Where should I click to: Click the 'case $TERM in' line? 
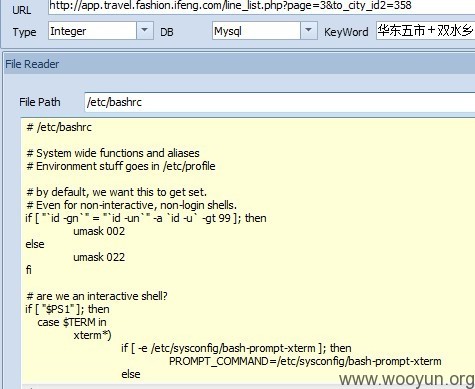(72, 322)
